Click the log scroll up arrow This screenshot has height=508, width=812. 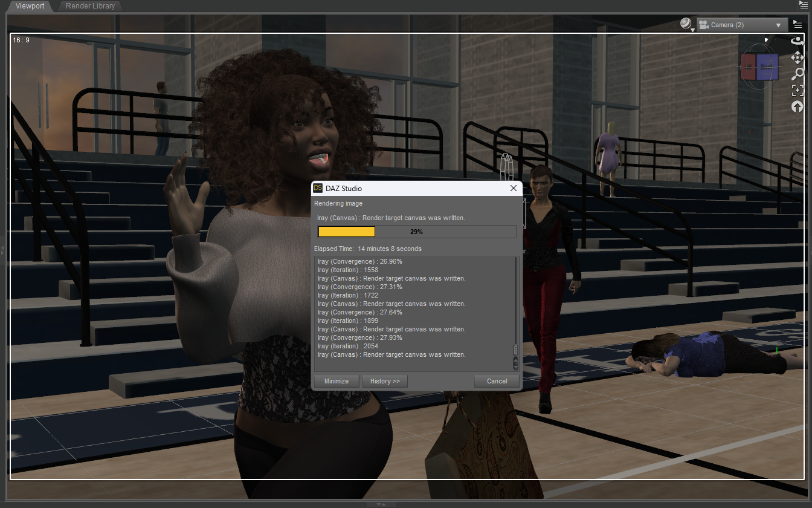pos(515,360)
